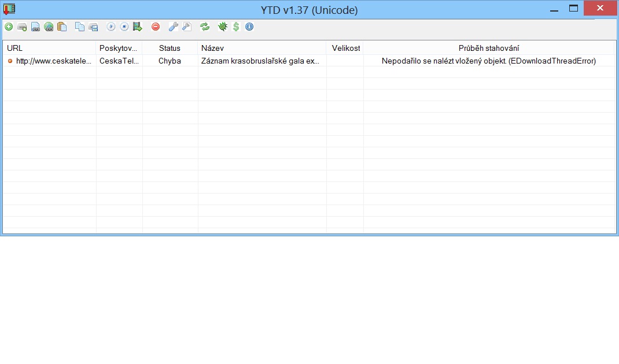Sort by the Název column header

[261, 48]
